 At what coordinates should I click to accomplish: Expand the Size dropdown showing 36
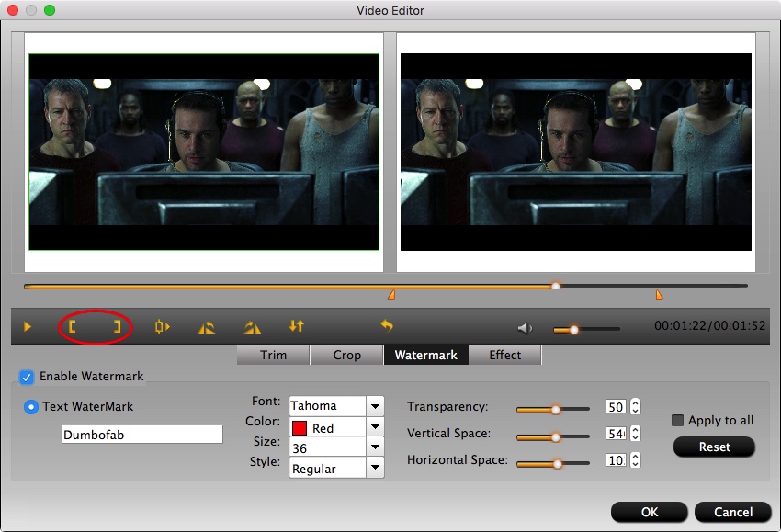tap(375, 447)
